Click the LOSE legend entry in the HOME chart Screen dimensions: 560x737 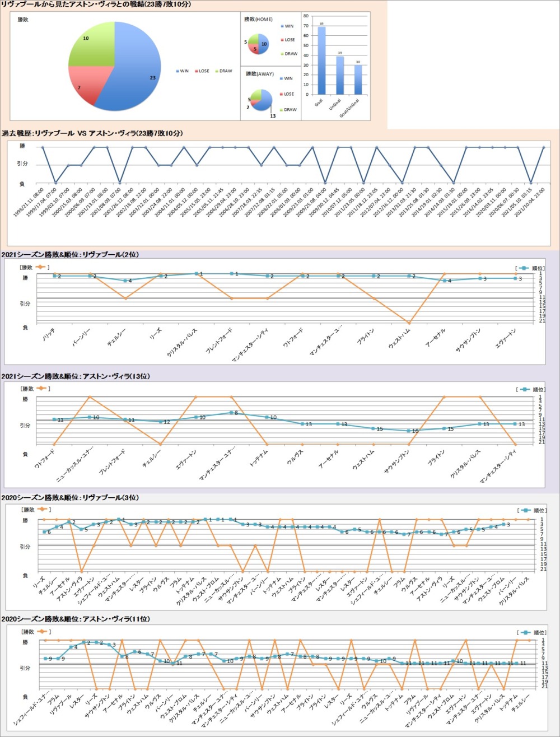pos(288,40)
